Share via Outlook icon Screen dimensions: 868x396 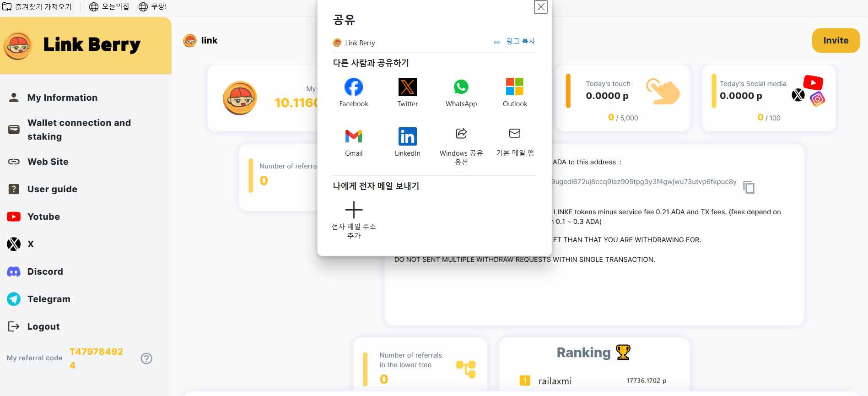(515, 87)
